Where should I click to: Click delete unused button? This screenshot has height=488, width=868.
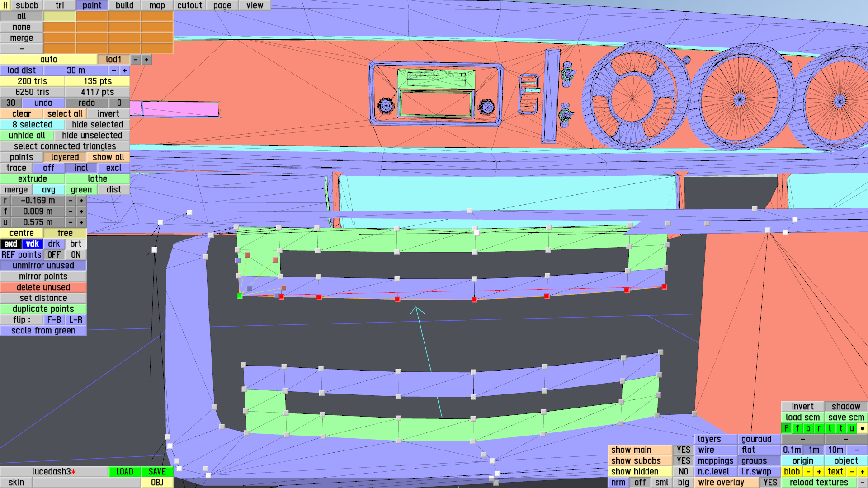coord(43,287)
